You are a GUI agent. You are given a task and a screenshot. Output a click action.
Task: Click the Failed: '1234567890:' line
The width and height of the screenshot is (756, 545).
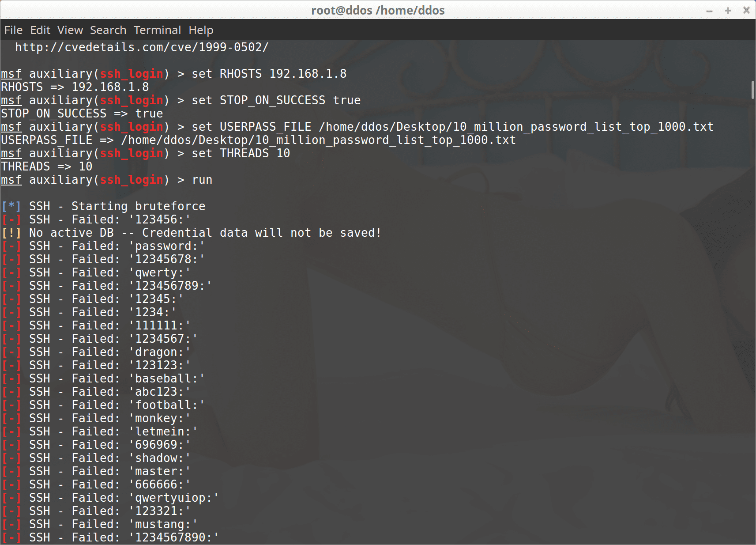110,537
